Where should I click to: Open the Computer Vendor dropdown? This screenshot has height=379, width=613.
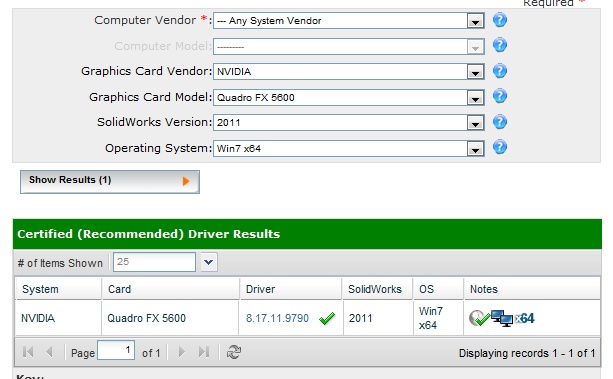click(x=475, y=21)
